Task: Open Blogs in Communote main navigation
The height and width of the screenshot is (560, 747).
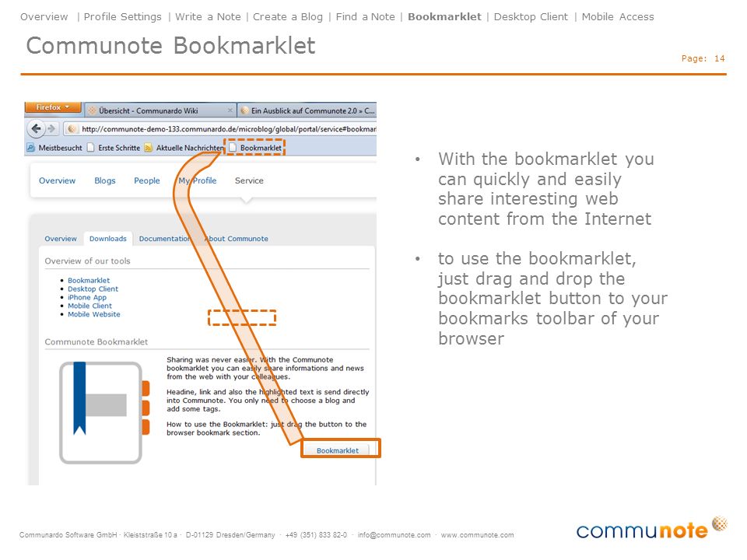Action: 105,180
